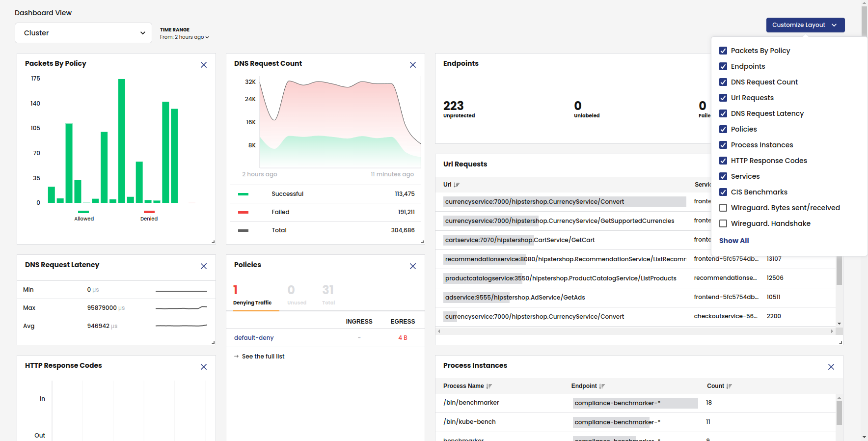Expand the Time Range selector
The height and width of the screenshot is (441, 868).
pyautogui.click(x=185, y=37)
